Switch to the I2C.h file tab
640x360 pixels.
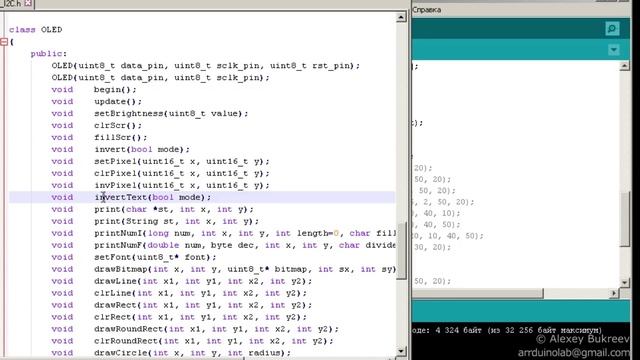(x=12, y=4)
